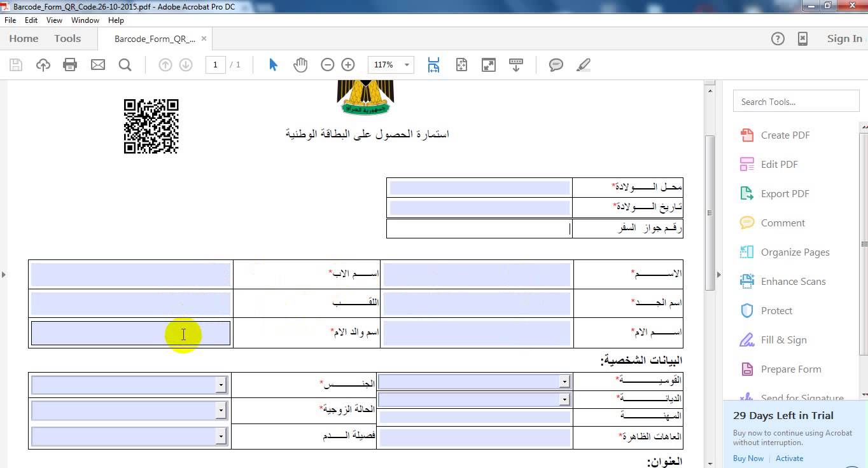Screen dimensions: 868x468
Task: Switch to the Tools tab
Action: [67, 39]
